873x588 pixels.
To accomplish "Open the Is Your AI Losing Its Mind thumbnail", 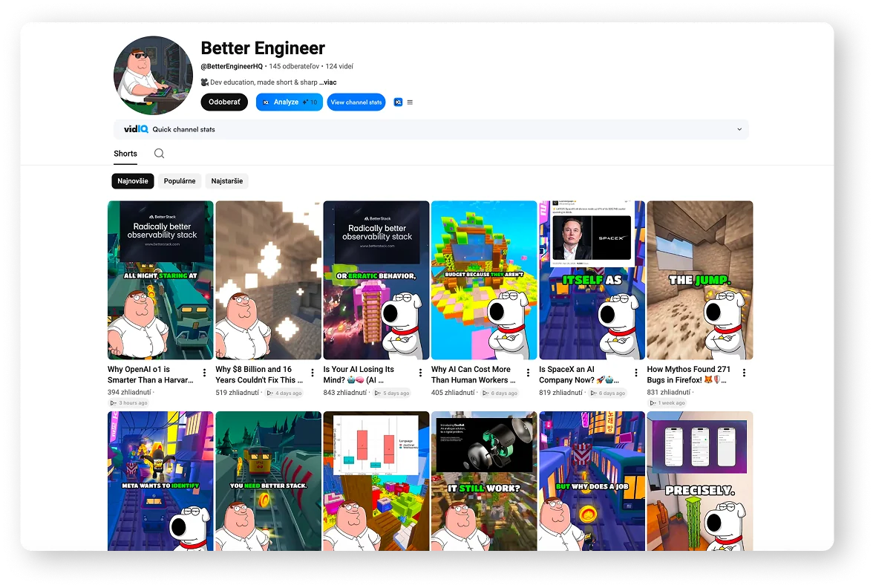I will coord(376,280).
